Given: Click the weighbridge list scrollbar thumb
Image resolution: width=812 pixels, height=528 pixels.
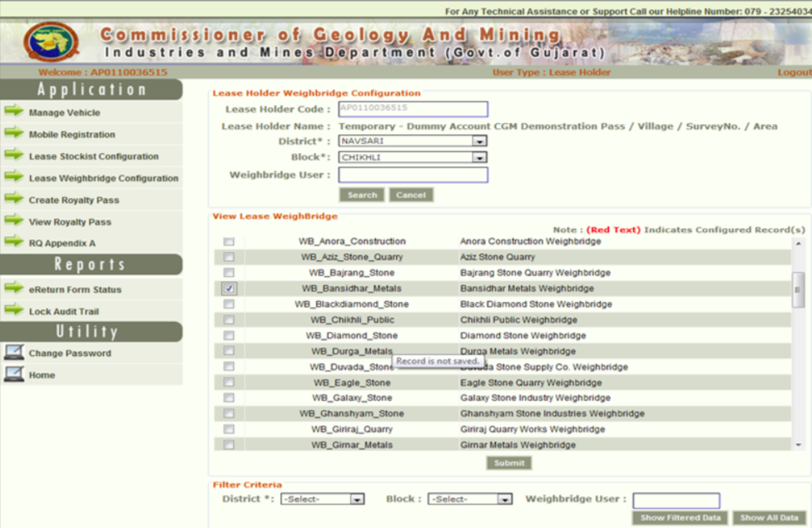Looking at the screenshot, I should pos(798,290).
